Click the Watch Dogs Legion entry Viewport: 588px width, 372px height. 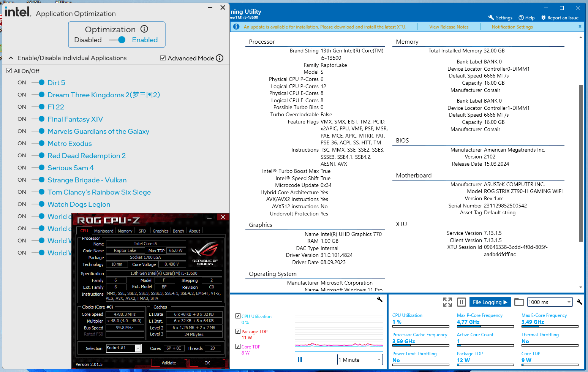79,204
